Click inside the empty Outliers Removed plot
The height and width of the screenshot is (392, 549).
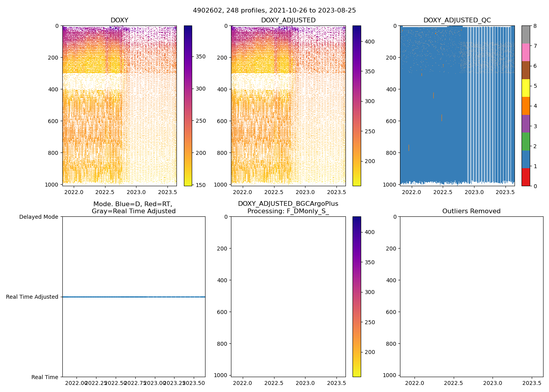471,296
